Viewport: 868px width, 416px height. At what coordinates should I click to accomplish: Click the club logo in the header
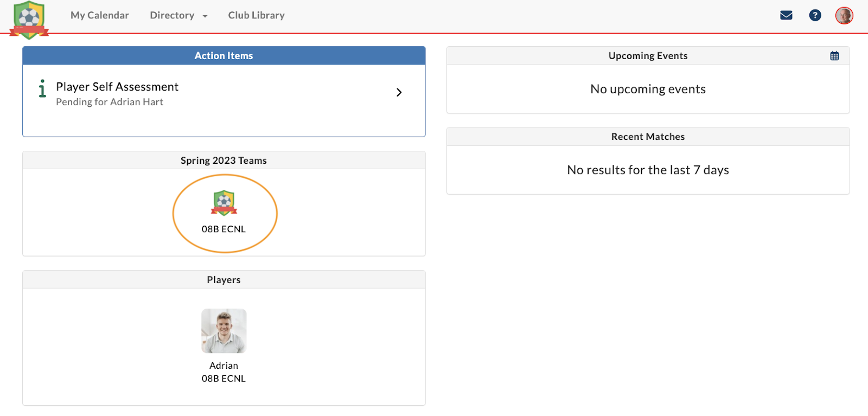(29, 20)
